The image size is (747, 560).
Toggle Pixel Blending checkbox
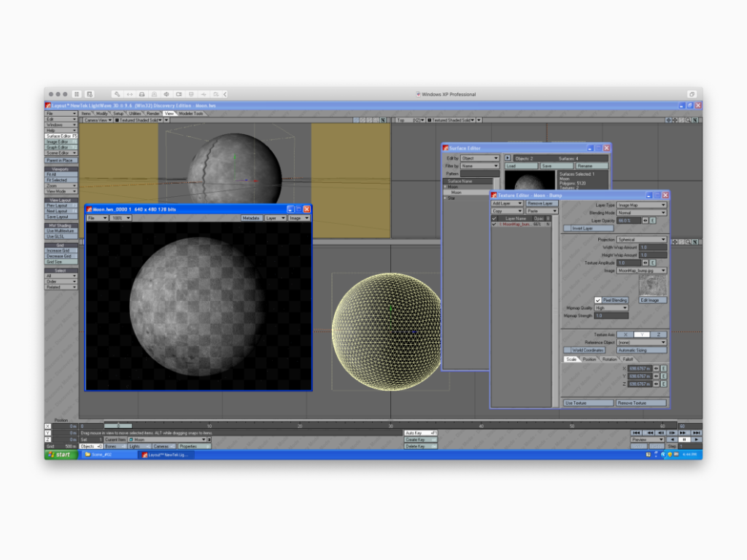(x=598, y=300)
